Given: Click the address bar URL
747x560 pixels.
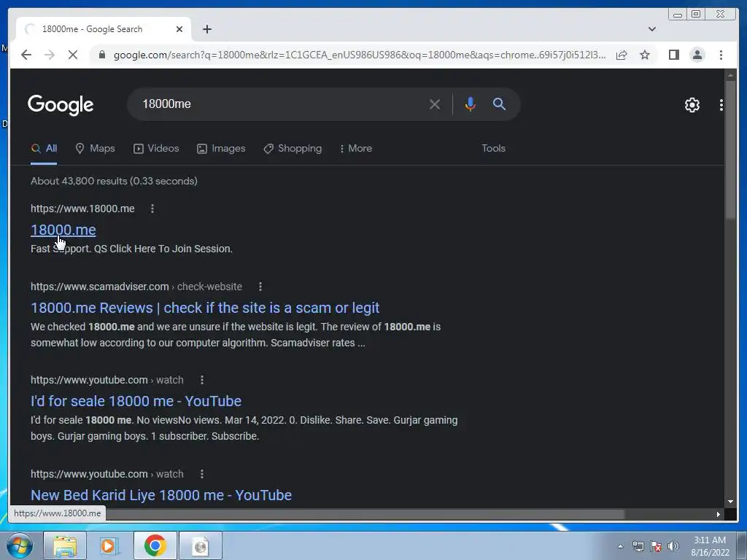Looking at the screenshot, I should (x=360, y=55).
